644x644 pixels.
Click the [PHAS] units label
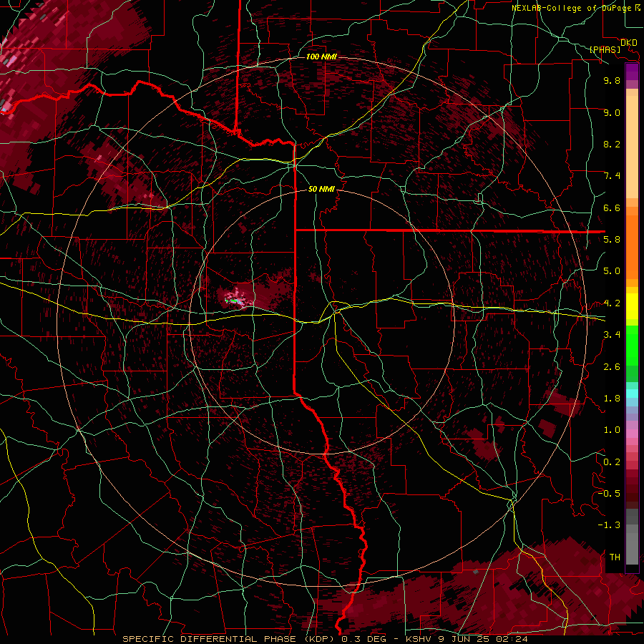pos(604,50)
